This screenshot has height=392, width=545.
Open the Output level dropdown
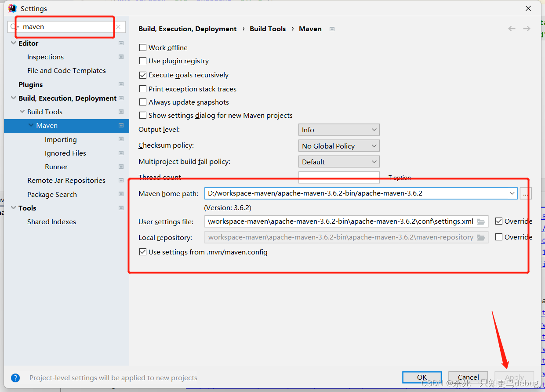pos(339,130)
